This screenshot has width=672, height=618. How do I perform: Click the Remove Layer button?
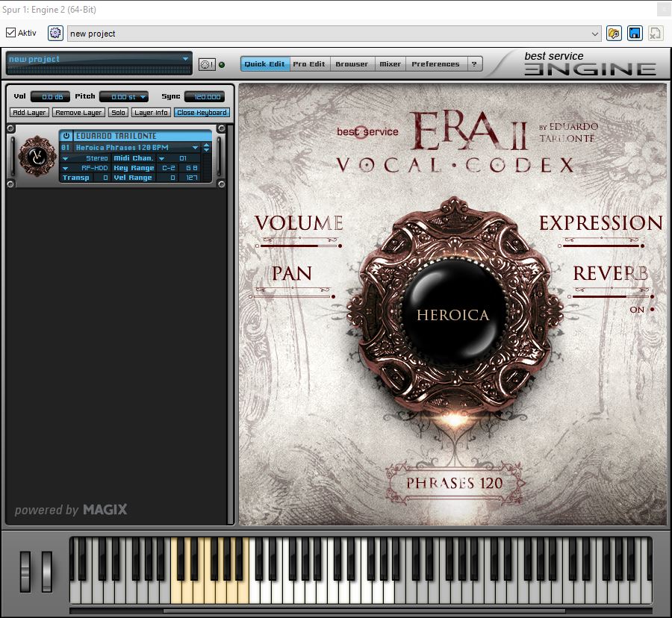tap(78, 113)
